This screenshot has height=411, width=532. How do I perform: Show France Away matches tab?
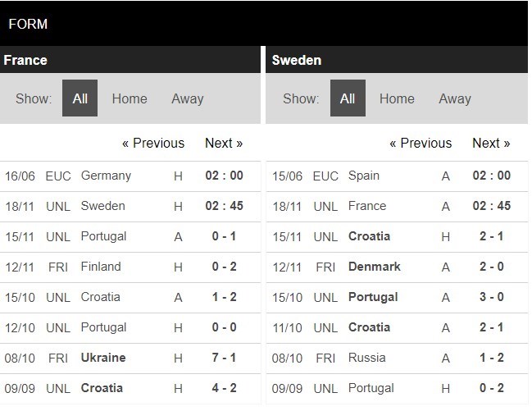point(187,98)
